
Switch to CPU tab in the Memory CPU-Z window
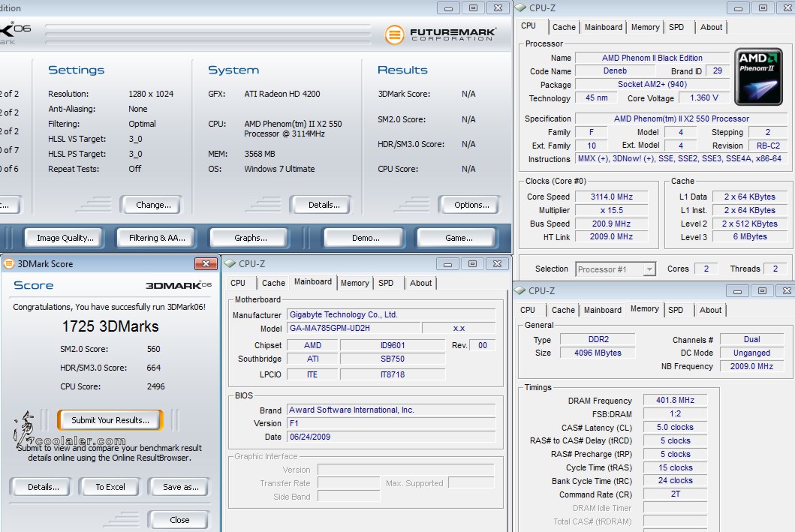[527, 310]
